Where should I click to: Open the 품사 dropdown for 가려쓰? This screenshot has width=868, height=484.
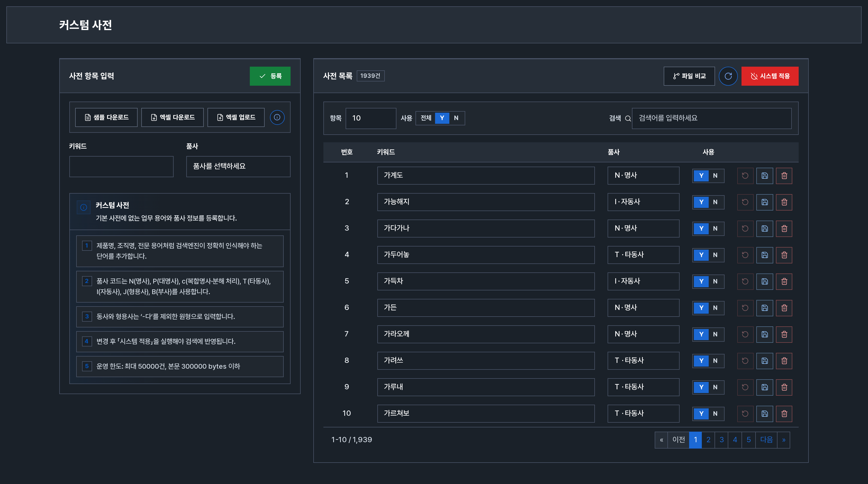643,361
